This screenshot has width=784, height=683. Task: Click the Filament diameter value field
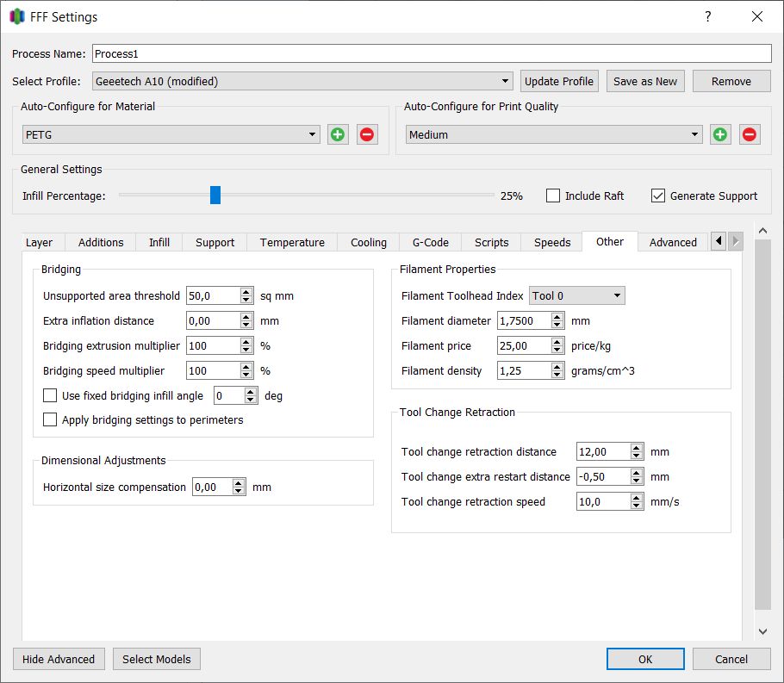pyautogui.click(x=525, y=320)
